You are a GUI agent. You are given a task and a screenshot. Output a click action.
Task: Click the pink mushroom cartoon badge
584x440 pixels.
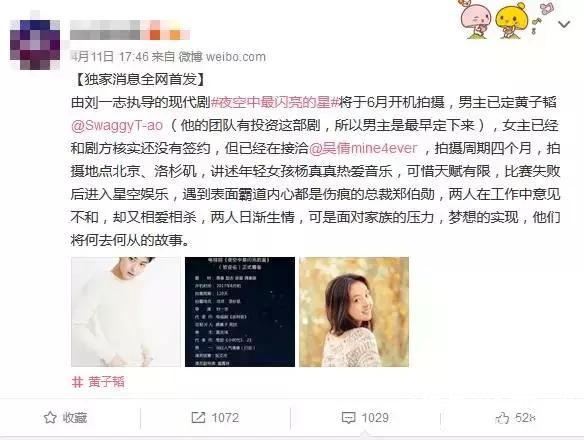[476, 19]
